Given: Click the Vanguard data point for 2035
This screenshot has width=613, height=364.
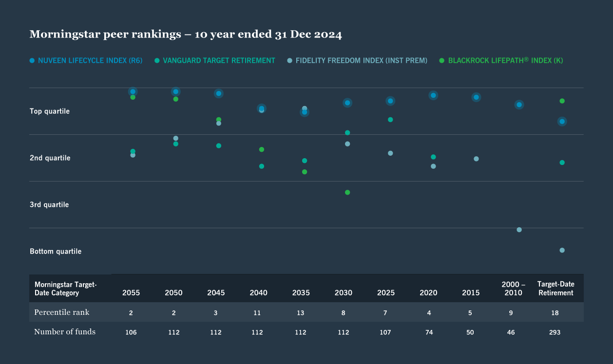Looking at the screenshot, I should 305,161.
